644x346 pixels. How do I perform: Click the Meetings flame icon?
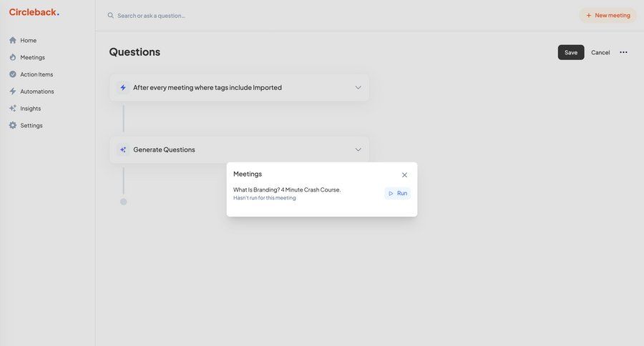point(12,57)
